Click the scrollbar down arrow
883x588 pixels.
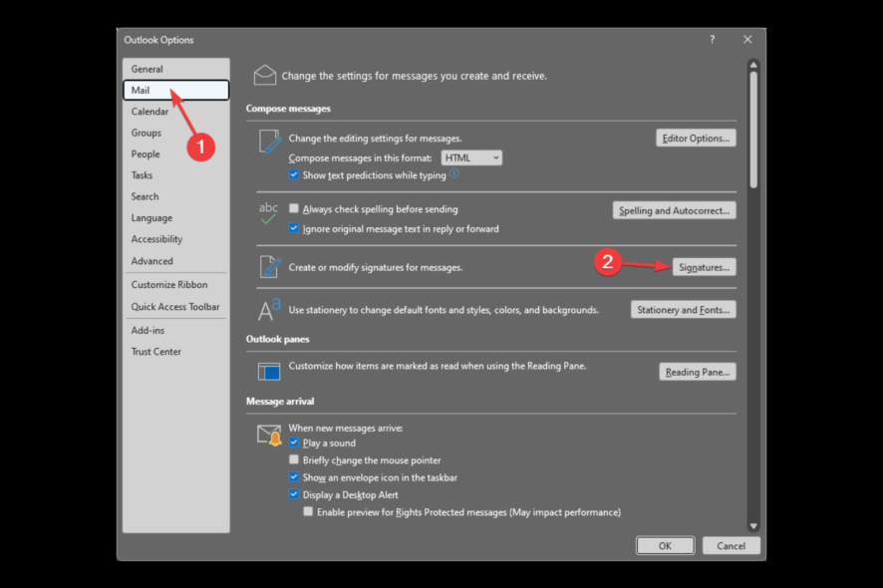(x=753, y=526)
